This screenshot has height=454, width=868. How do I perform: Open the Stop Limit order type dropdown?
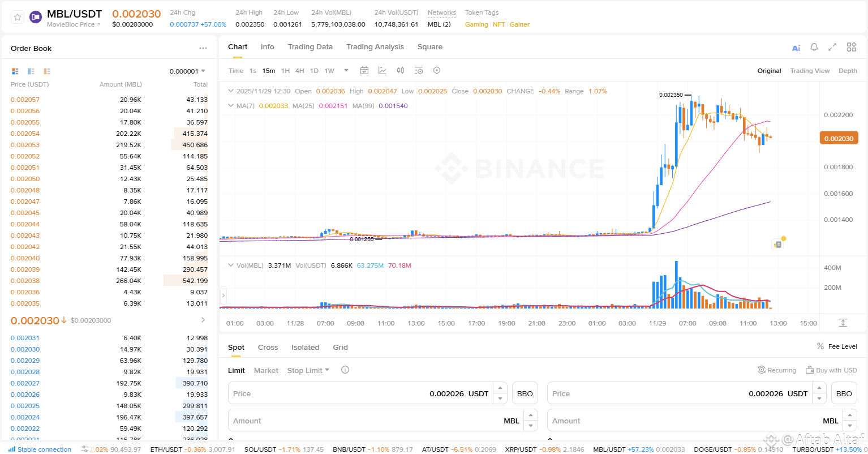click(308, 370)
